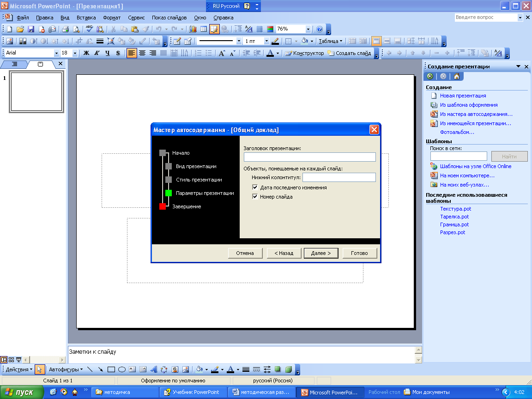Align text right icon

(153, 53)
